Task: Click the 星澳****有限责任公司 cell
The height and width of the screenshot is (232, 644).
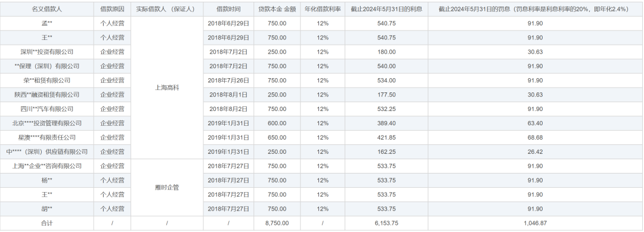Action: pos(47,138)
